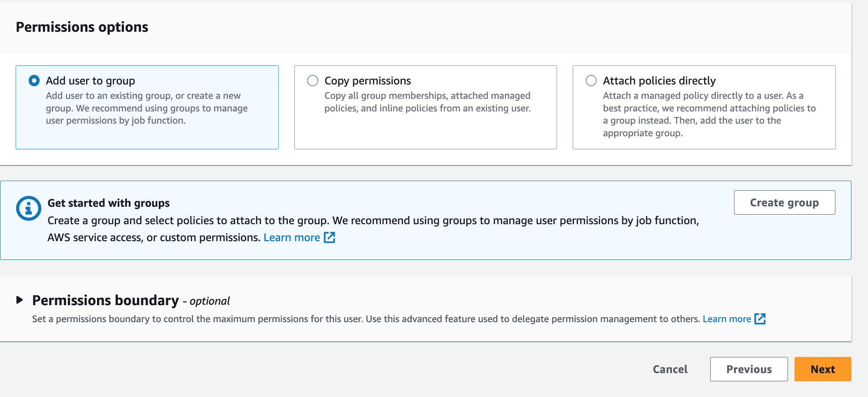Screen dimensions: 868x397
Task: Go back with the Previous button
Action: 748,369
